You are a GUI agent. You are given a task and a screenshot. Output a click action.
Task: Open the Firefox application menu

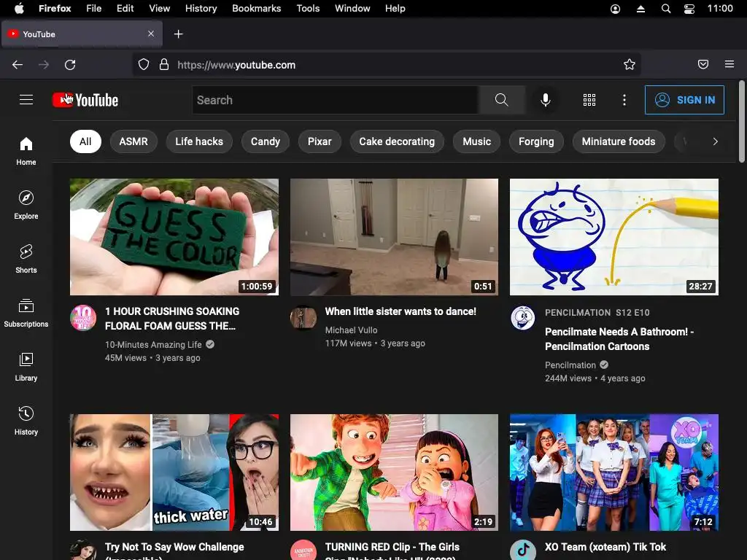coord(729,64)
